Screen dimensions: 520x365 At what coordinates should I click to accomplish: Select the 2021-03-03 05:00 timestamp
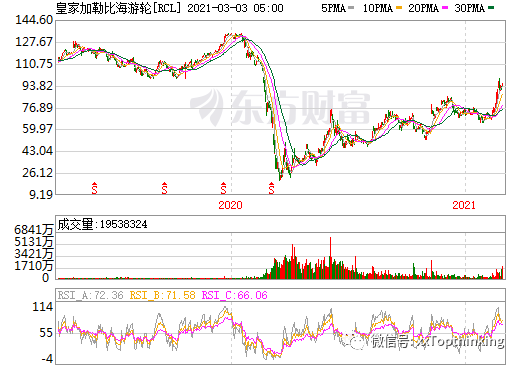(x=235, y=8)
